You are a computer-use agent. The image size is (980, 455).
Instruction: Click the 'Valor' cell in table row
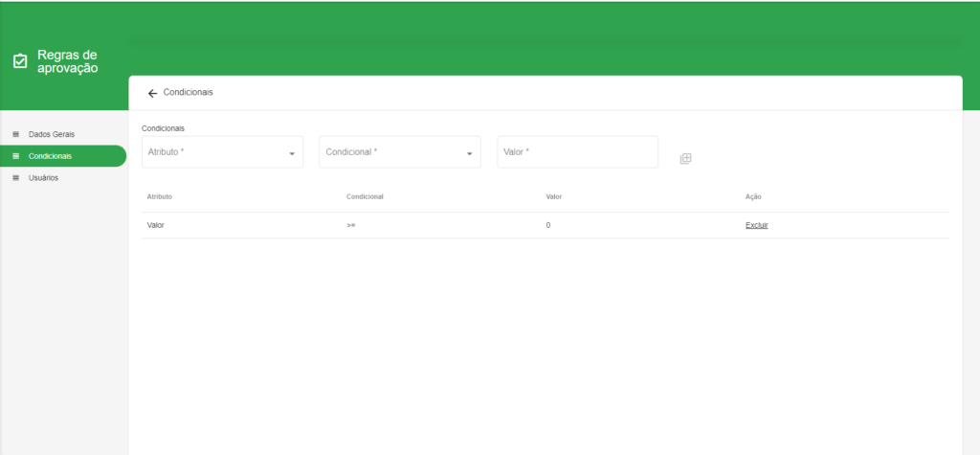(156, 225)
